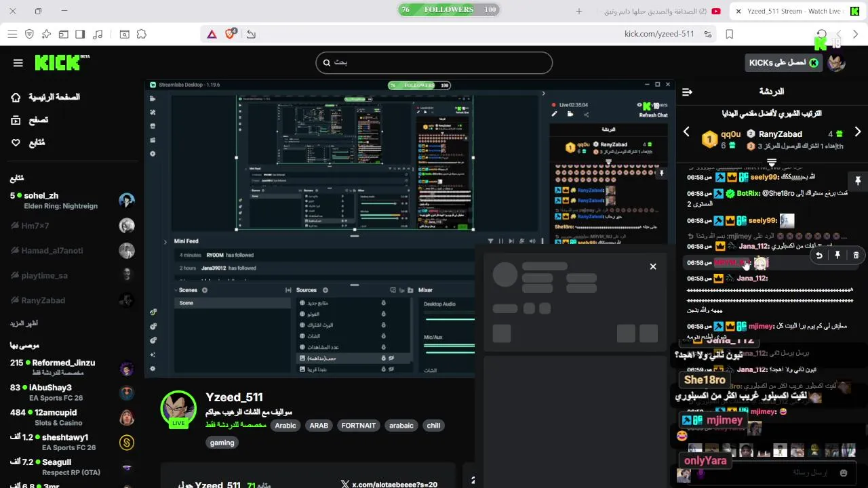Open the Reformed_Jinzu recommended channel

[x=71, y=367]
